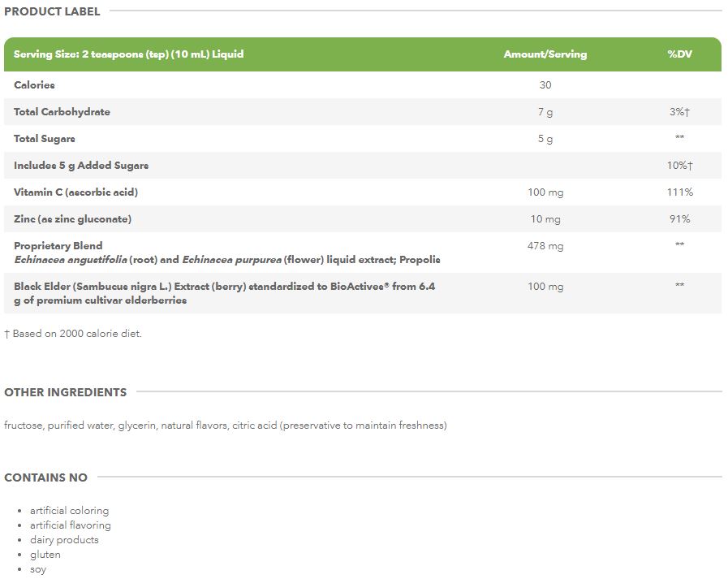Click the Calories row label

coord(34,84)
